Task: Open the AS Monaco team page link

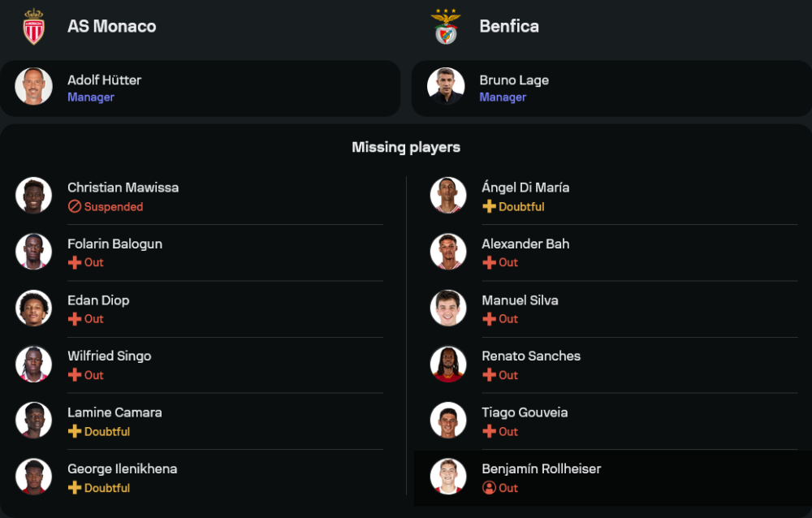Action: tap(111, 26)
